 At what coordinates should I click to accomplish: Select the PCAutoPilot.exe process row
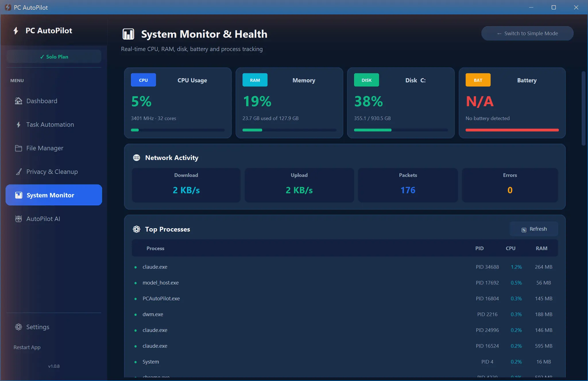click(345, 298)
